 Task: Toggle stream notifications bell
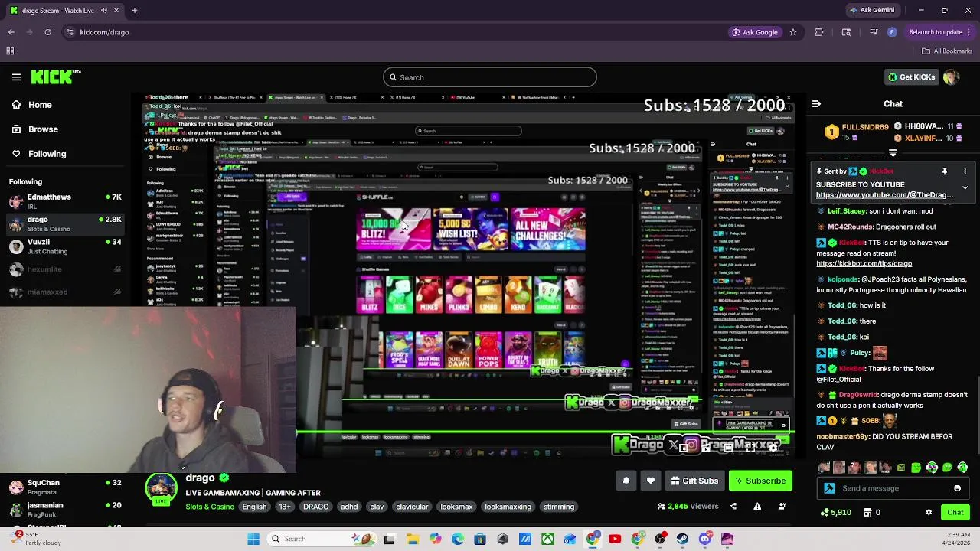626,481
